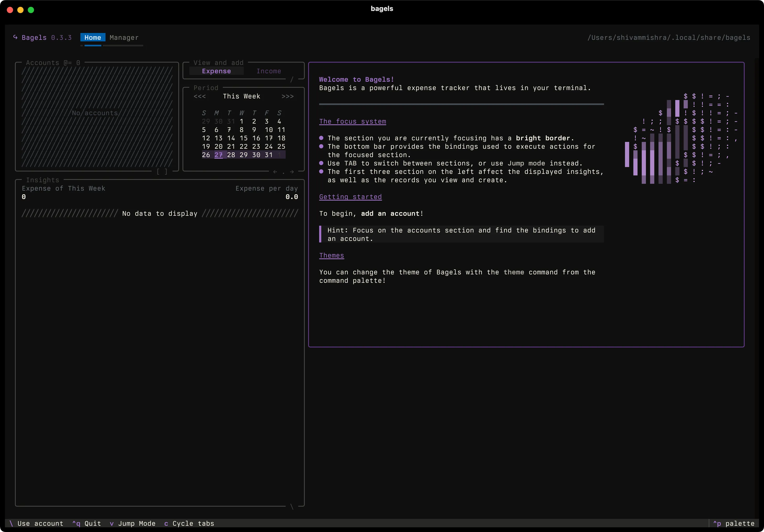Click The focus system heading link
The width and height of the screenshot is (764, 532).
coord(352,121)
